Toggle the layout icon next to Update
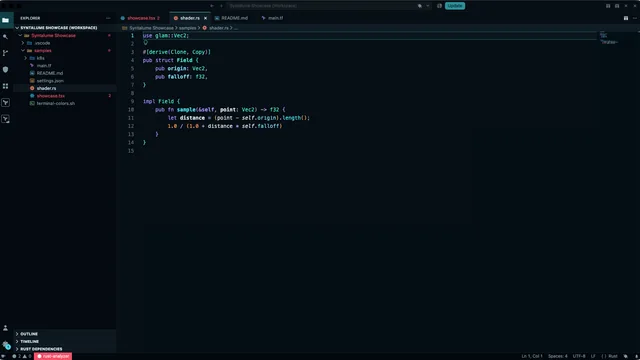The image size is (640, 360). click(439, 6)
